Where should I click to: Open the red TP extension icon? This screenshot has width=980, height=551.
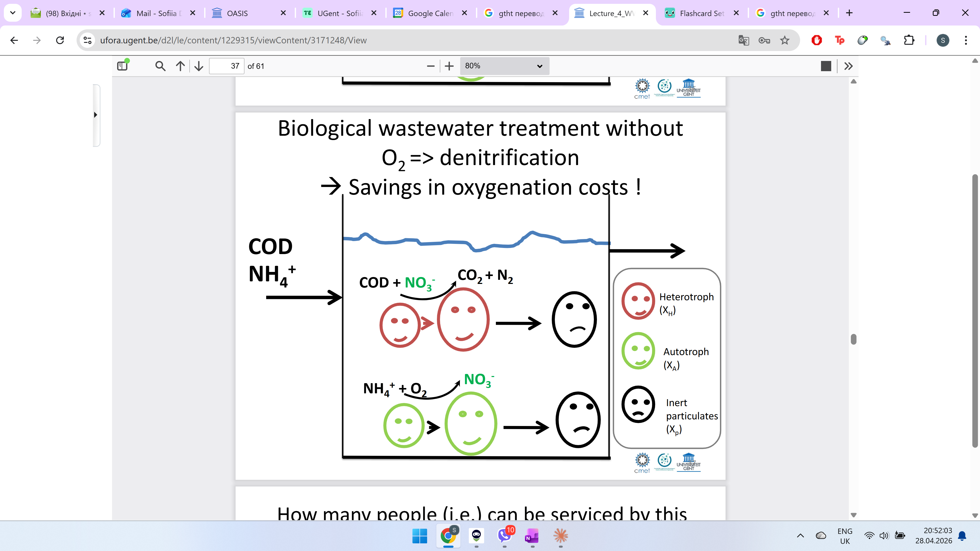tap(840, 40)
